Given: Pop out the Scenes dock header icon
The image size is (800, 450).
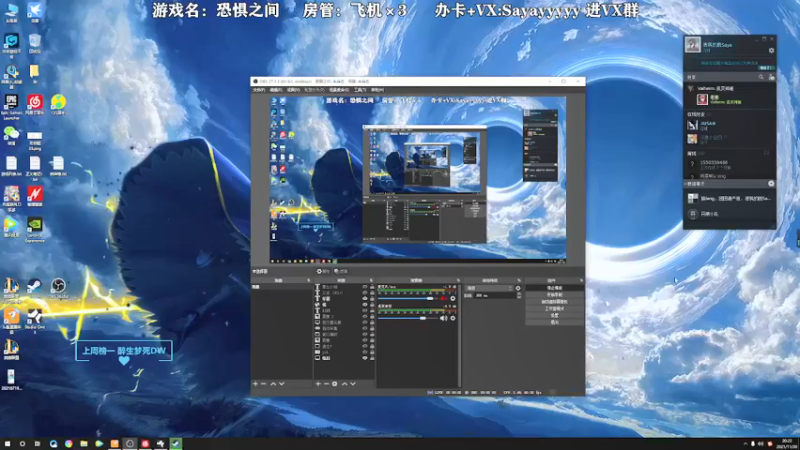Looking at the screenshot, I should 308,280.
